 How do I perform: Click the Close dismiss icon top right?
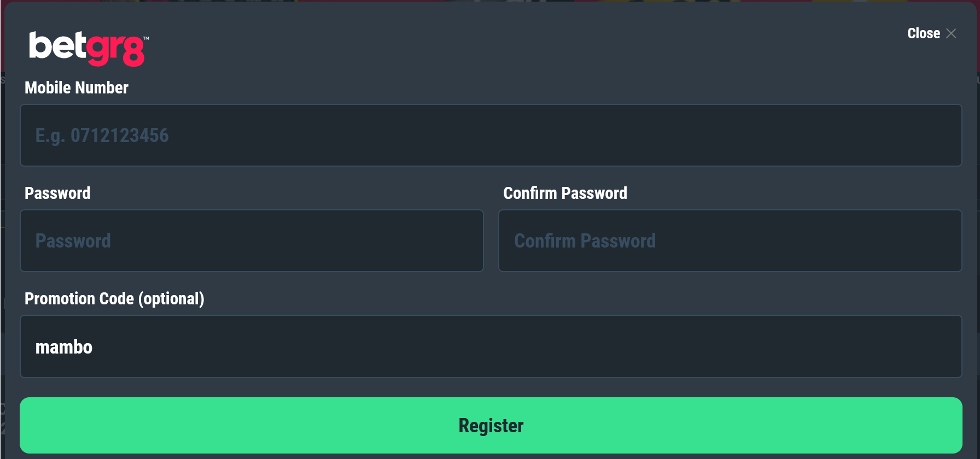pos(950,33)
